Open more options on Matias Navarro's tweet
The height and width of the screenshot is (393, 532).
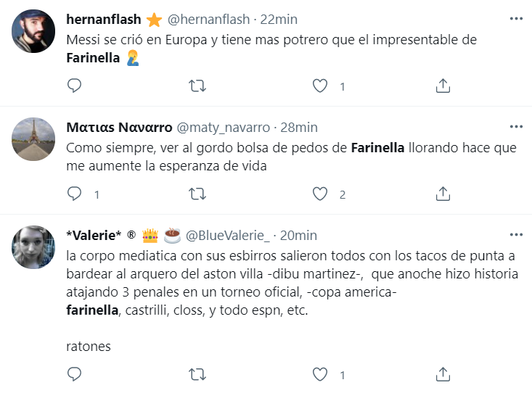[516, 127]
